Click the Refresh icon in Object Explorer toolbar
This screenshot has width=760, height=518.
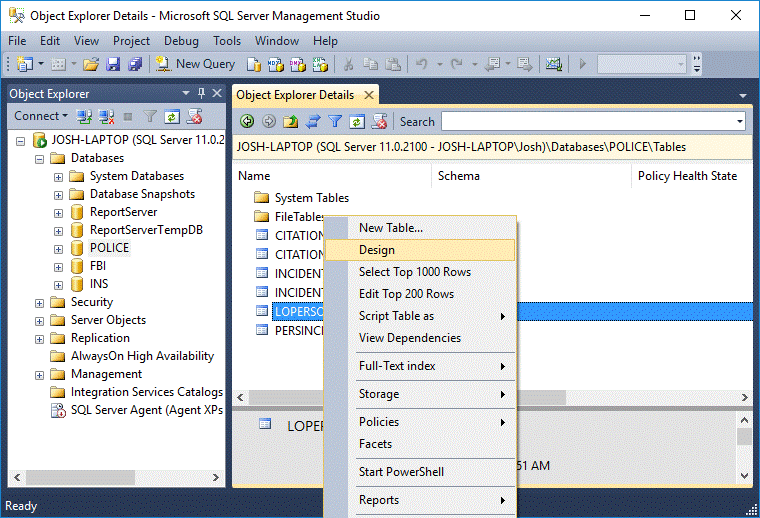(x=172, y=116)
